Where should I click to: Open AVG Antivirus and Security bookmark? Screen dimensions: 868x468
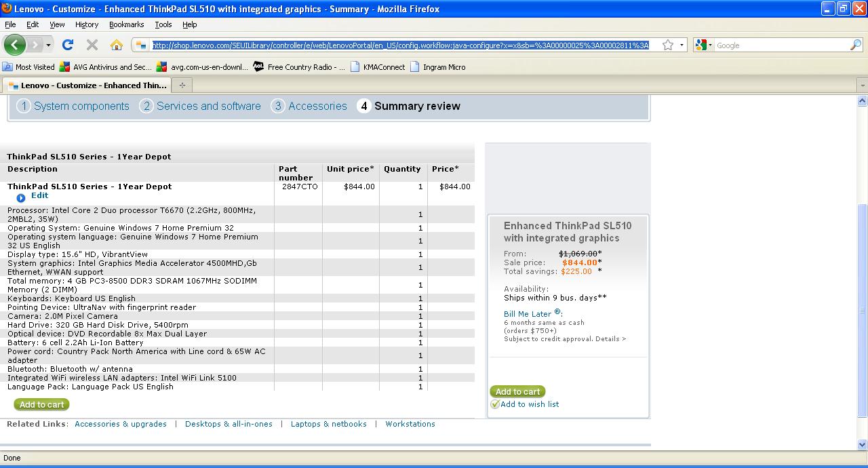[x=106, y=67]
